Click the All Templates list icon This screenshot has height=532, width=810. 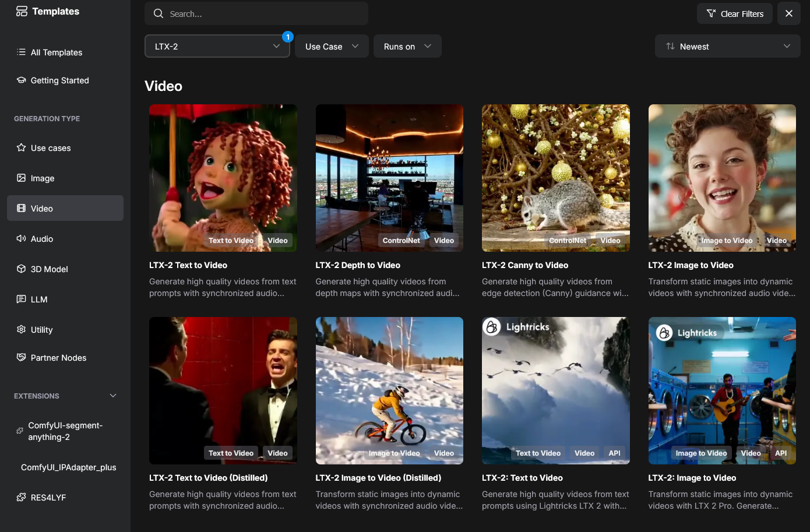click(21, 52)
